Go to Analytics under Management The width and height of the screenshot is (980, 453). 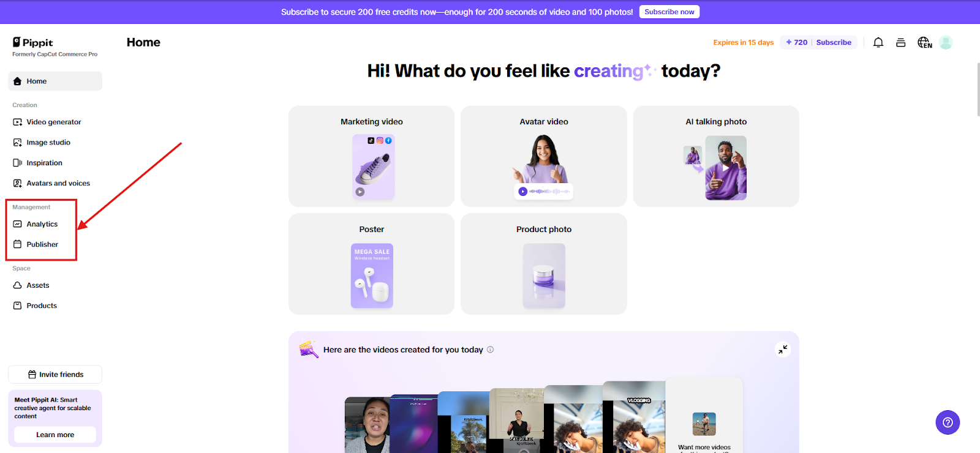click(42, 224)
